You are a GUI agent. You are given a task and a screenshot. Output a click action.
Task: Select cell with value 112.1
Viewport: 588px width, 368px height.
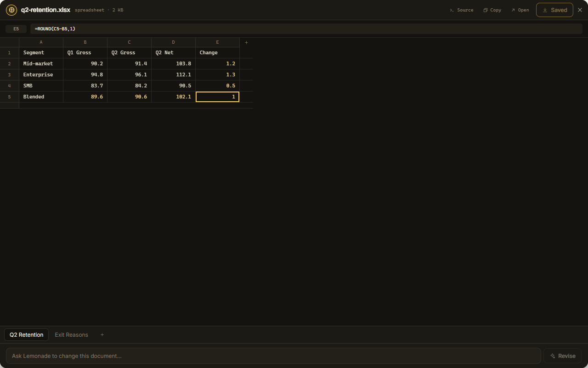click(x=173, y=75)
